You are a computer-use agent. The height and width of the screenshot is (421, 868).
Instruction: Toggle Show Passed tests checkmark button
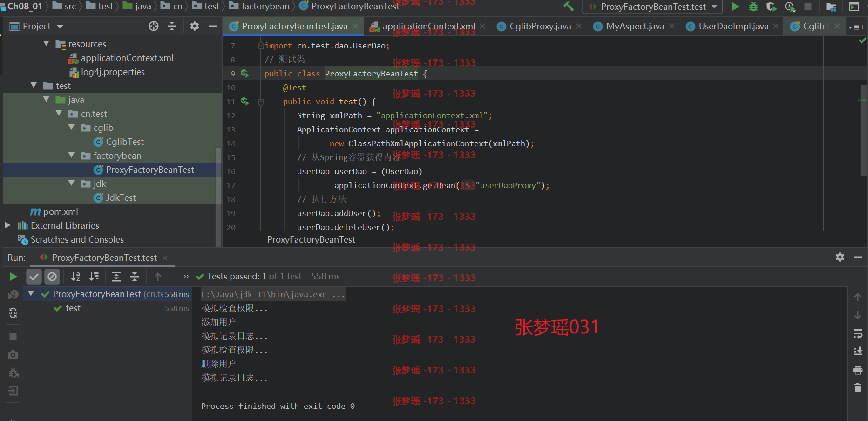pos(34,277)
